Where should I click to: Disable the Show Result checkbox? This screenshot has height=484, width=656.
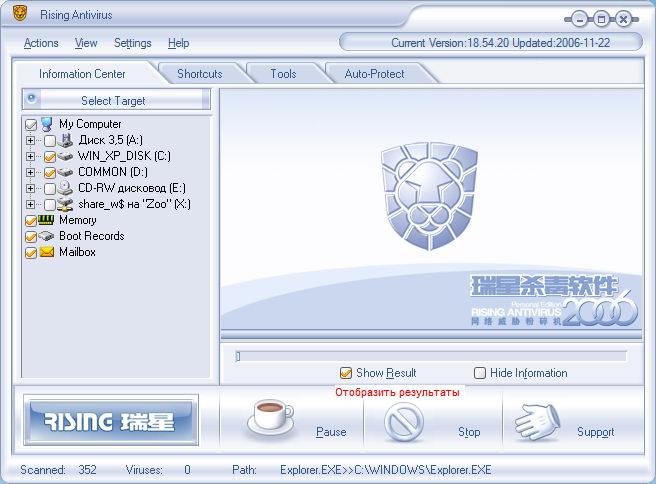[x=346, y=373]
